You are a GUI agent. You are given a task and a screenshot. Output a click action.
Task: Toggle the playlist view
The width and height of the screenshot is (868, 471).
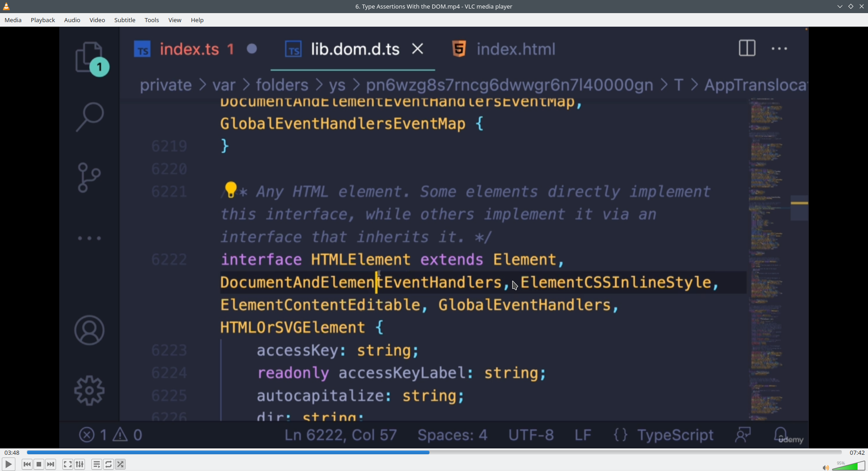[x=96, y=464]
